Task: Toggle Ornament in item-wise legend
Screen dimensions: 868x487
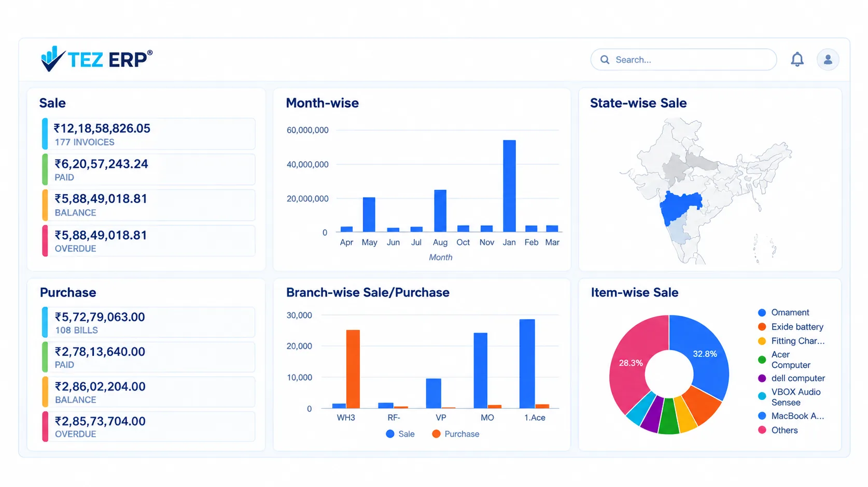Action: click(x=783, y=312)
